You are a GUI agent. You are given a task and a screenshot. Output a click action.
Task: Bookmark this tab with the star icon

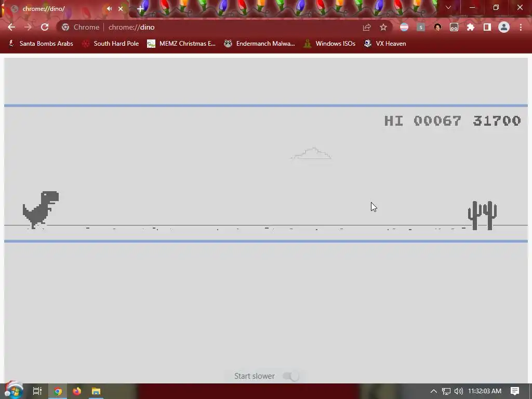383,27
